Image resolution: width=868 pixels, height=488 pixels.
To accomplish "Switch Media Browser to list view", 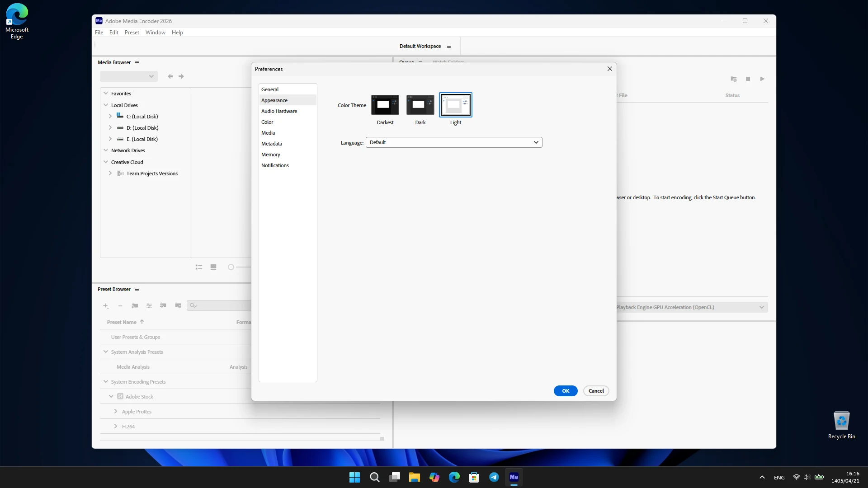I will tap(198, 267).
